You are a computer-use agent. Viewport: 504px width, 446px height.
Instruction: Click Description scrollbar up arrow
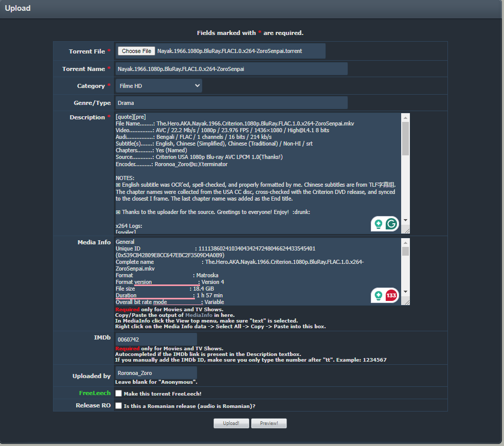point(405,117)
